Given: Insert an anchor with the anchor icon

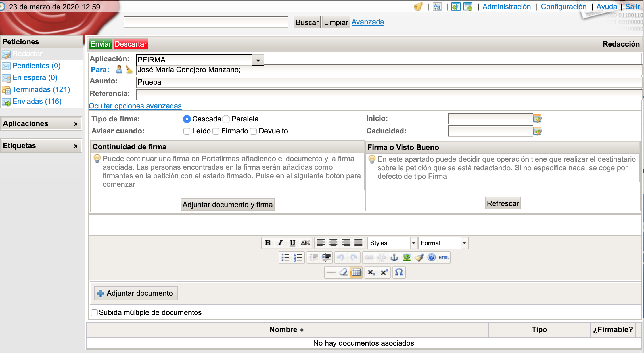Looking at the screenshot, I should pos(394,258).
